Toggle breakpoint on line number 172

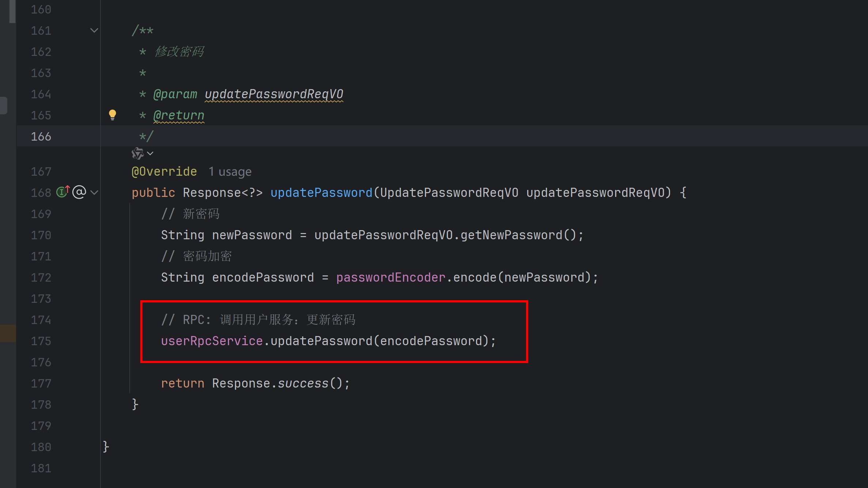tap(41, 278)
